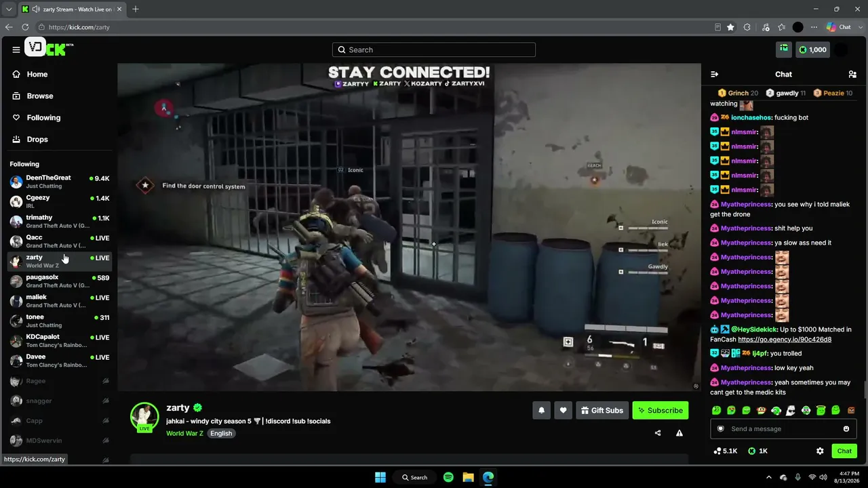Toggle microphone from the system tray
Screen dimensions: 868x488
point(797,477)
